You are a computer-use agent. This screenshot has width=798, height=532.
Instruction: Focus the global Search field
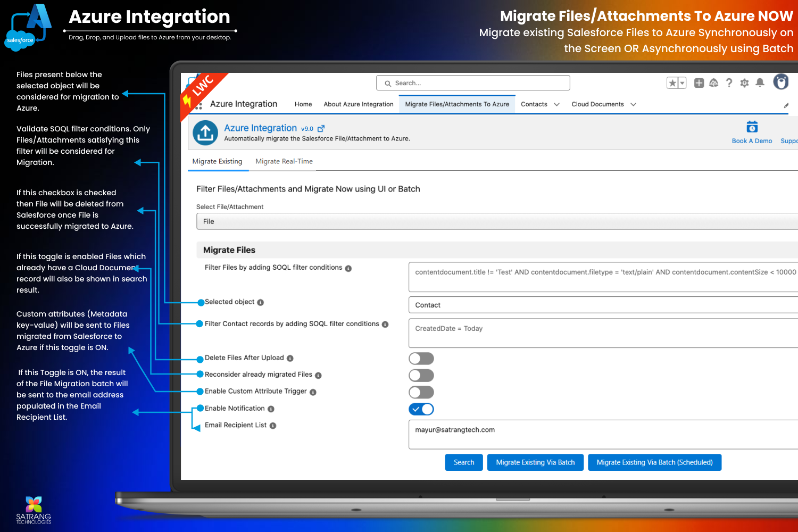(x=473, y=83)
